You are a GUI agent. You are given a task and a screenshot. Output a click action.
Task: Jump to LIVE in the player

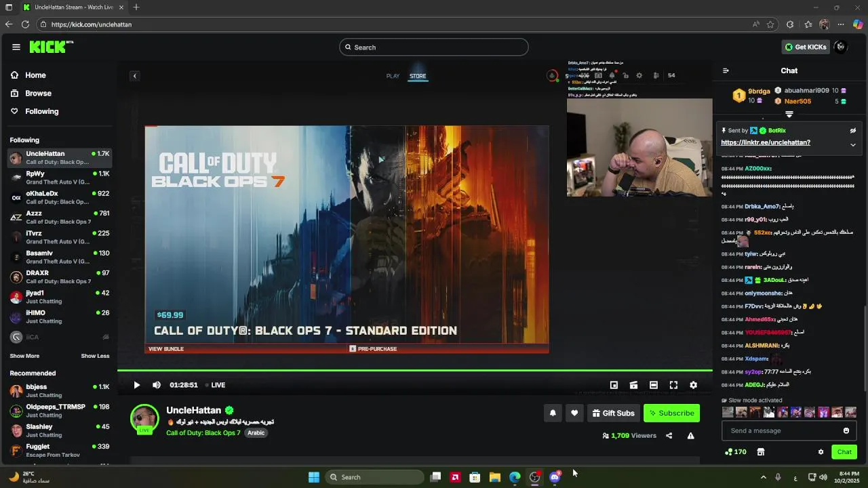216,385
